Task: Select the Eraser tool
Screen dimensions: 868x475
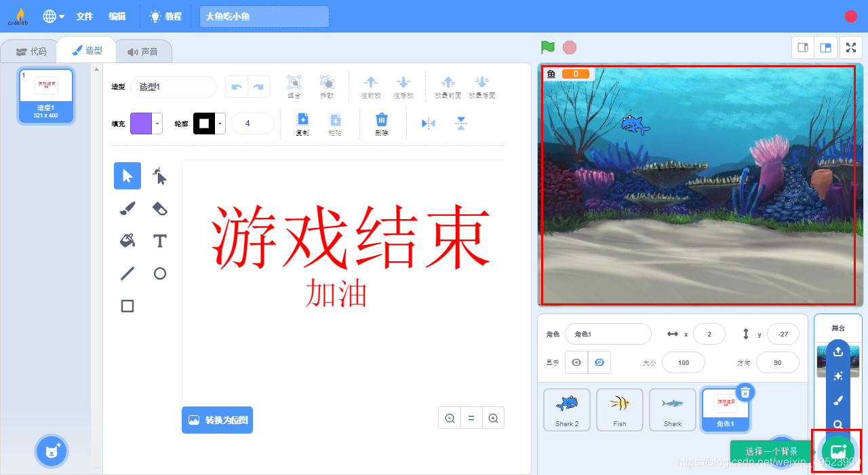Action: click(x=160, y=208)
